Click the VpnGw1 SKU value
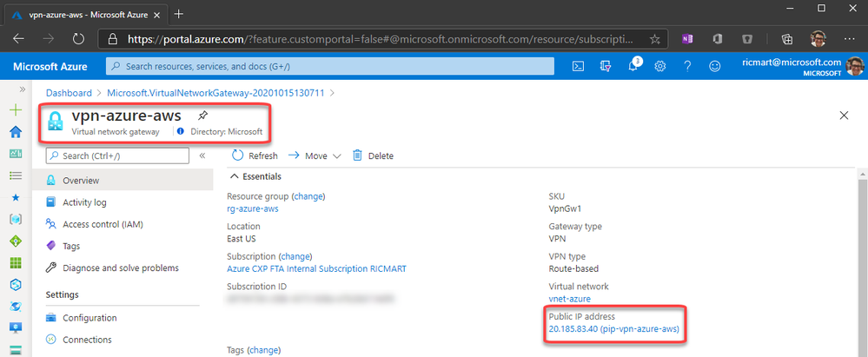The height and width of the screenshot is (357, 868). [x=564, y=208]
